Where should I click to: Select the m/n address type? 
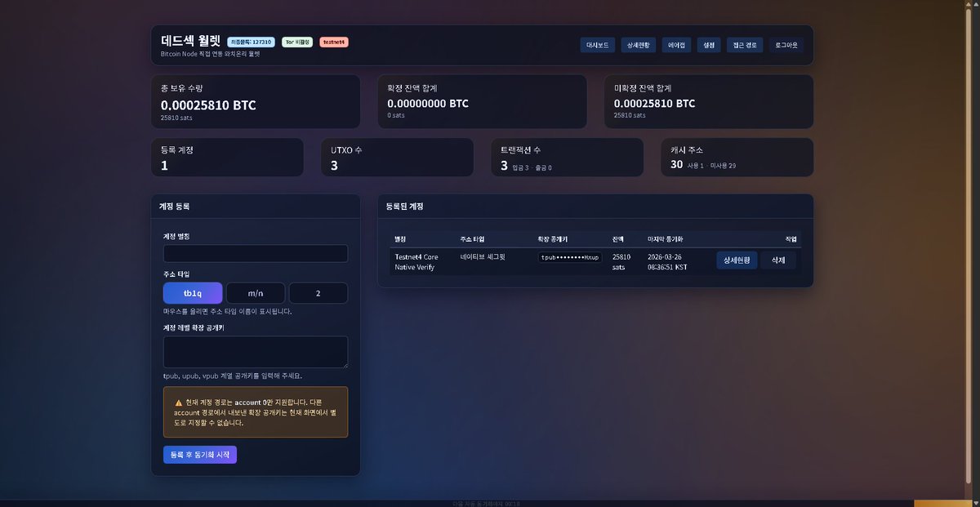256,293
